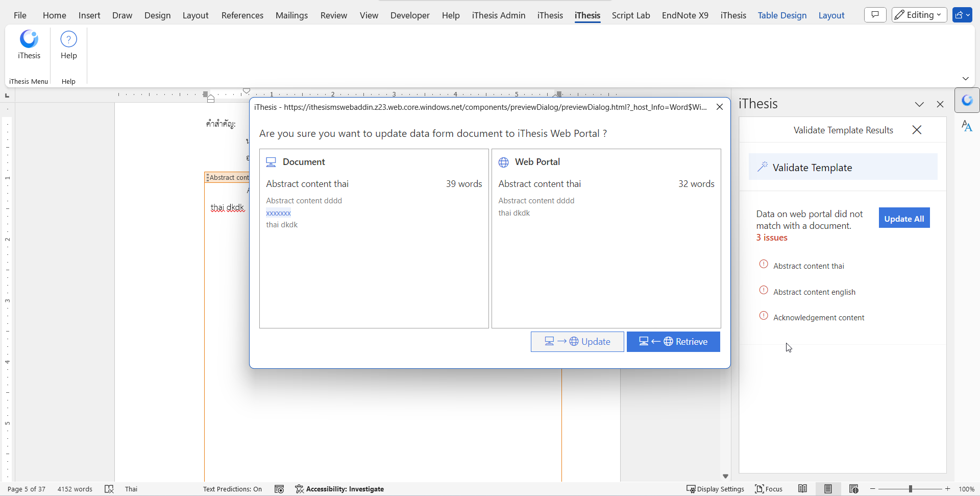Open the Editing mode dropdown

pyautogui.click(x=919, y=15)
